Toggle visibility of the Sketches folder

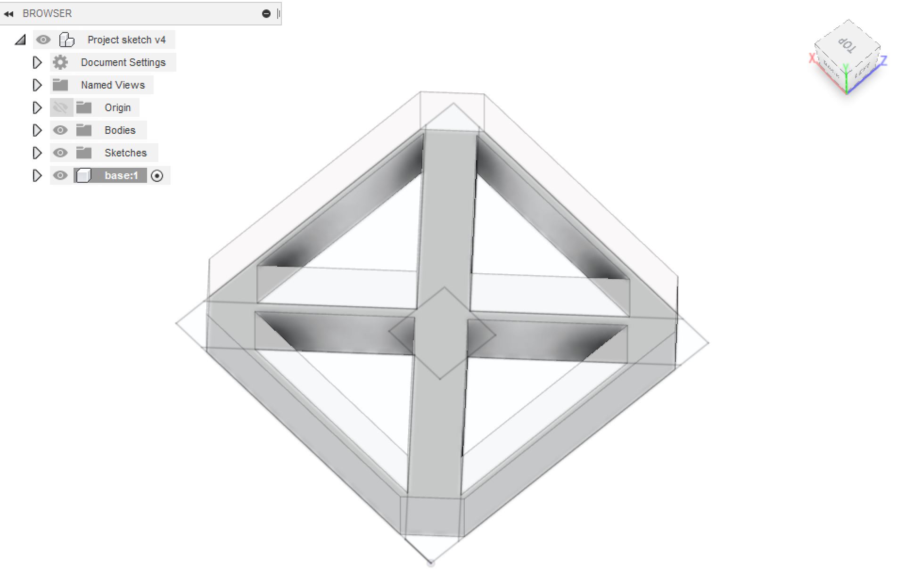(60, 153)
